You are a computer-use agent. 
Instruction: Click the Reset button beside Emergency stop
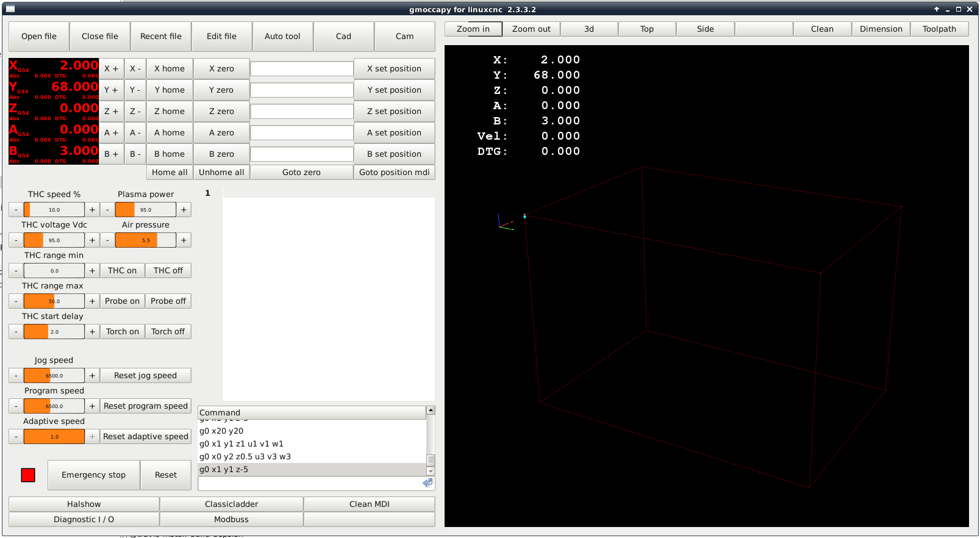166,475
